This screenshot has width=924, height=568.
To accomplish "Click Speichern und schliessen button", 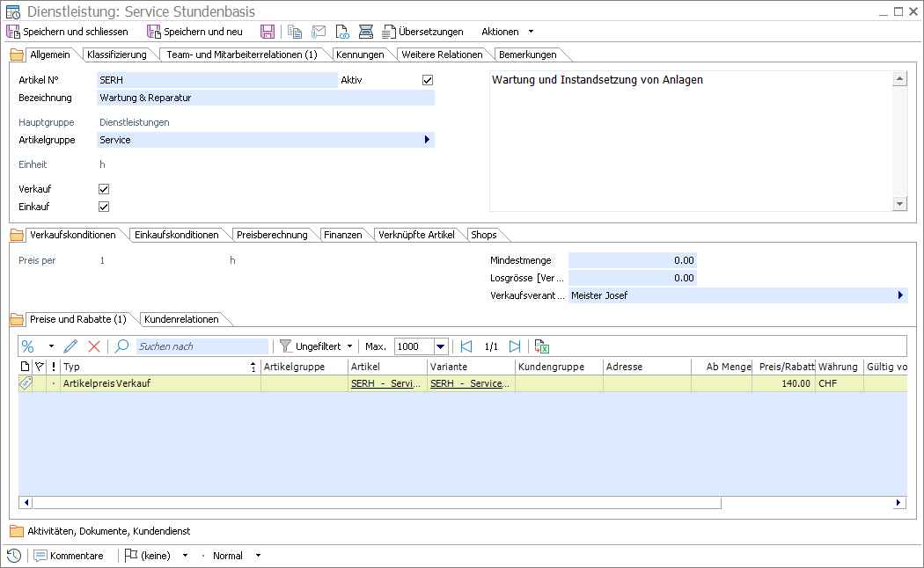I will coord(67,32).
